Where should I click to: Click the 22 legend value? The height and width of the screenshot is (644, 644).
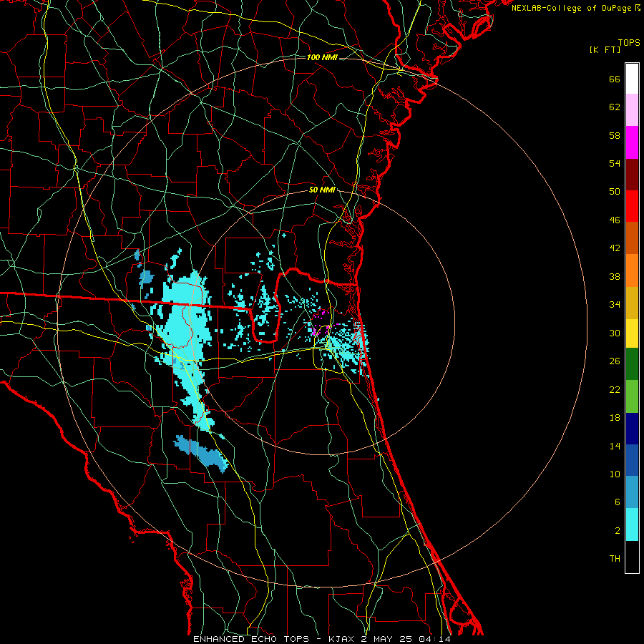point(615,390)
